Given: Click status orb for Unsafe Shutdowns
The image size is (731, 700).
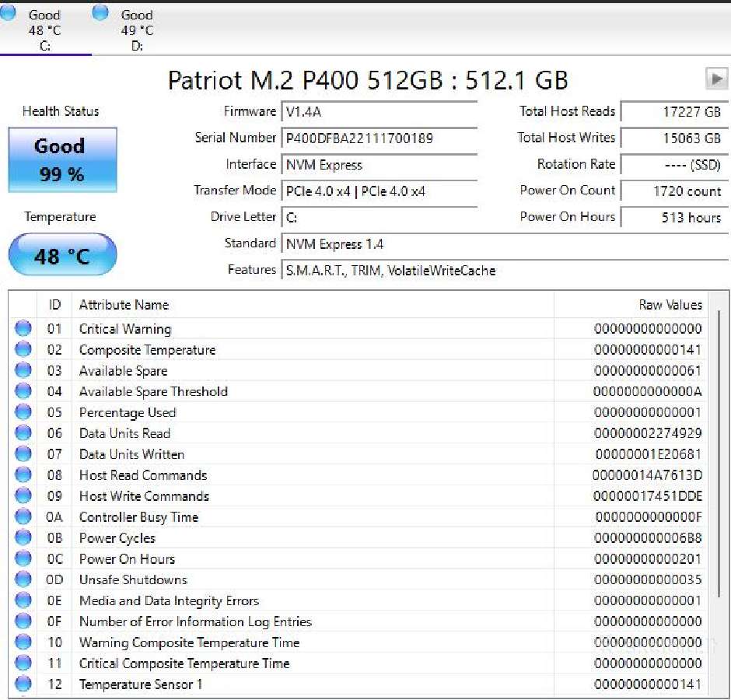Looking at the screenshot, I should click(23, 579).
